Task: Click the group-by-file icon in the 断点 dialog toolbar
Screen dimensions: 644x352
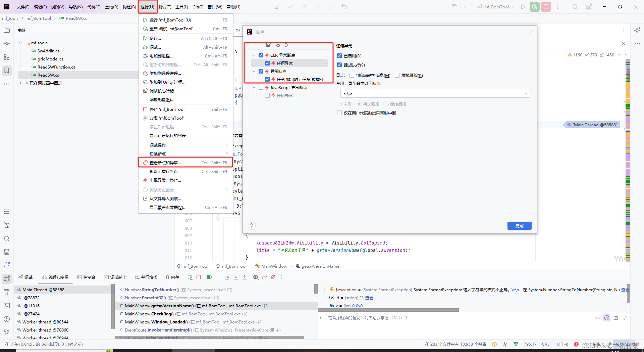Action: [x=268, y=45]
